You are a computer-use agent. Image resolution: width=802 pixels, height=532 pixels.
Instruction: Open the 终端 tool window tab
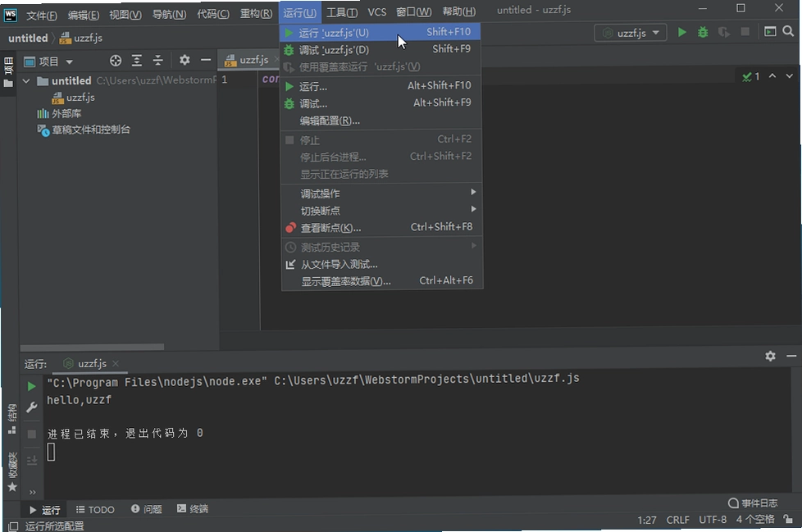[x=193, y=508]
